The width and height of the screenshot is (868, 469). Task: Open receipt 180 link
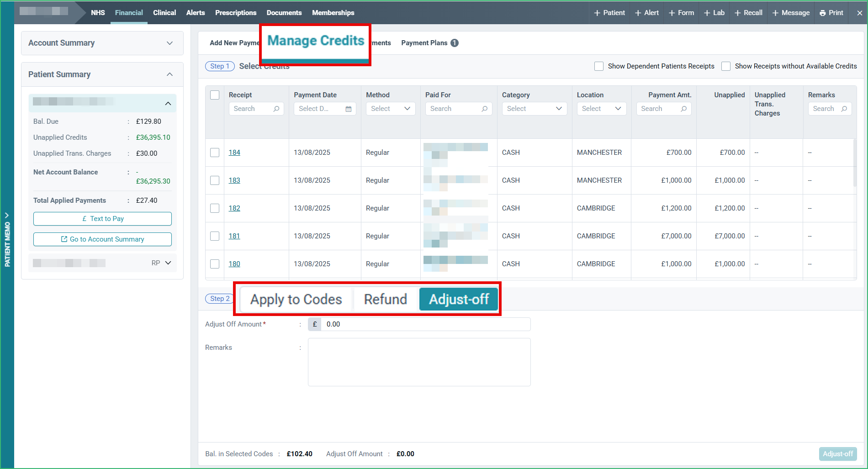[x=234, y=264]
